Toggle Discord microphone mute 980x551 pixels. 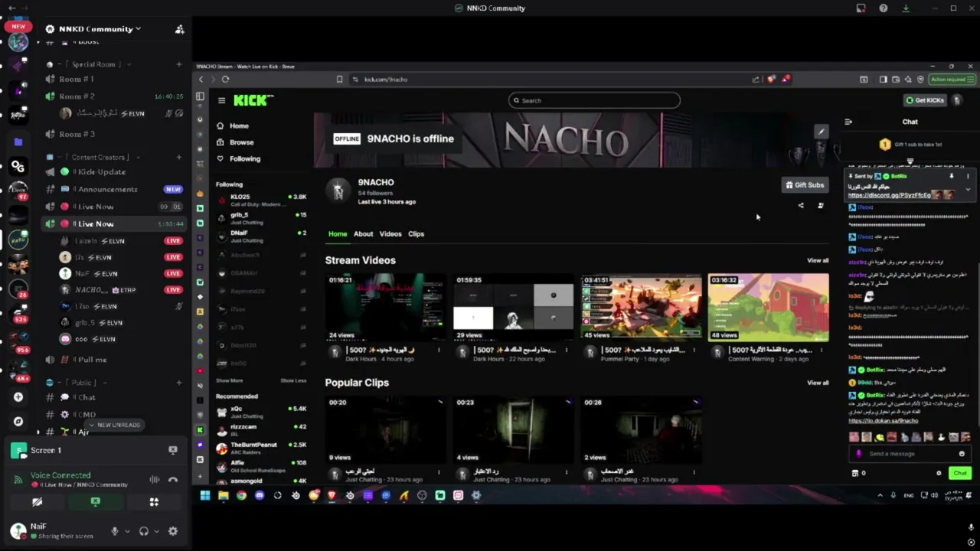coord(115,531)
